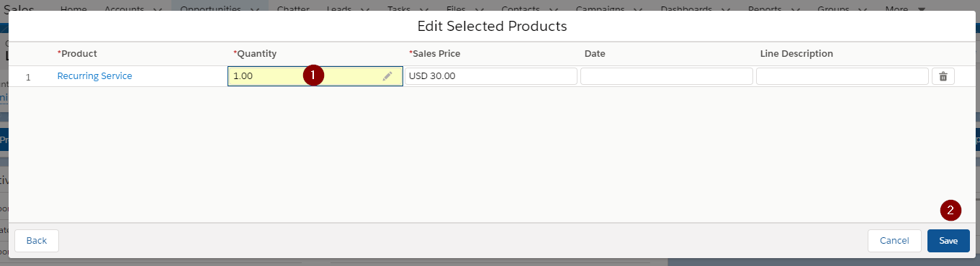Open the Chatter tab
The width and height of the screenshot is (980, 266).
(x=292, y=9)
